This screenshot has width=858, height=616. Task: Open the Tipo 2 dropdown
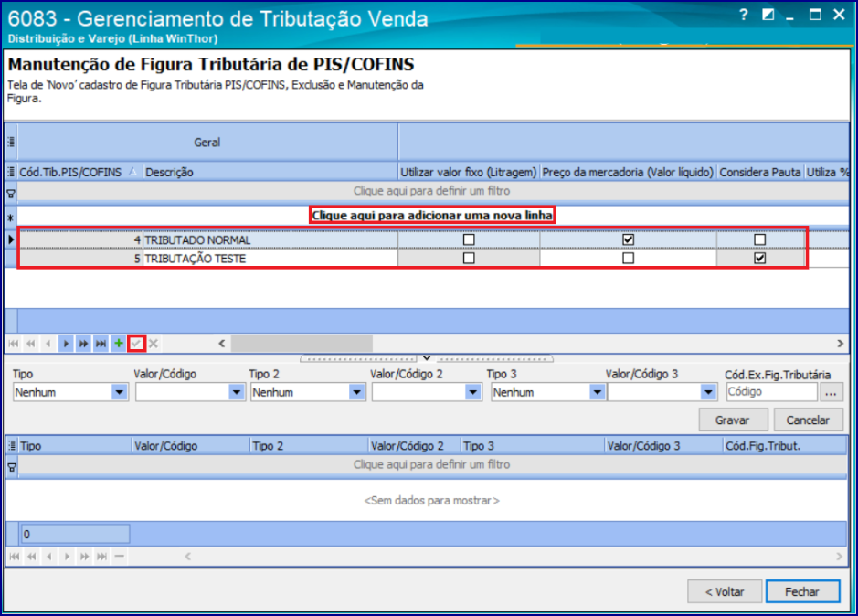[x=356, y=392]
